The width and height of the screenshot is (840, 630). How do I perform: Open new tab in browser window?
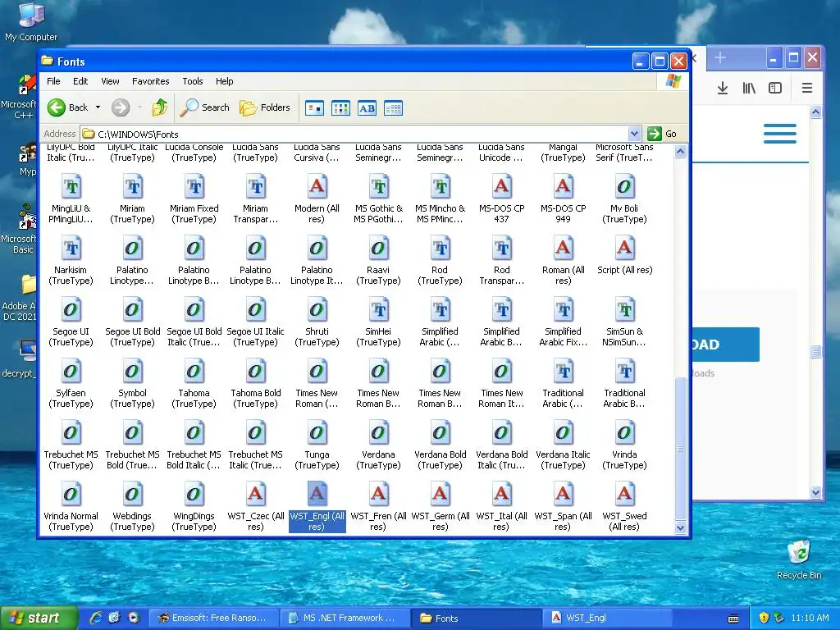[x=720, y=57]
